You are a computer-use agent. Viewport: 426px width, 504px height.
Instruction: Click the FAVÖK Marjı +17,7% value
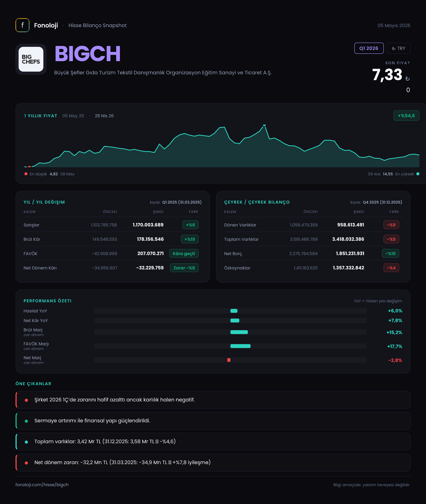395,346
